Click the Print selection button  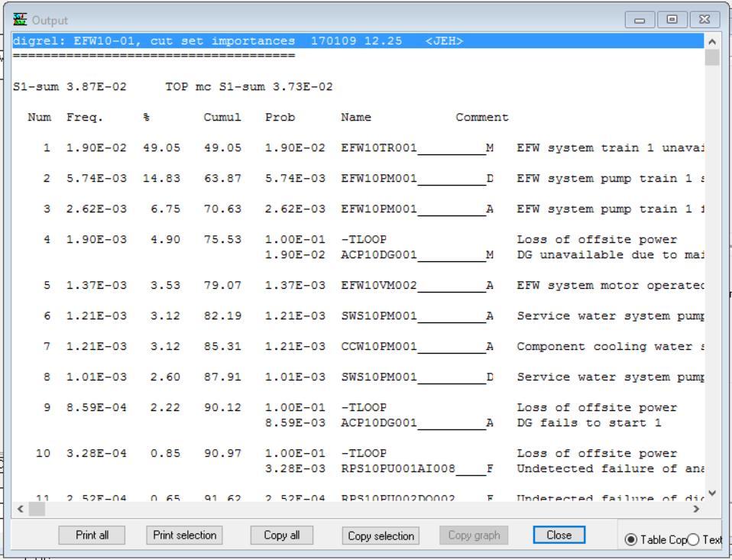[x=184, y=535]
